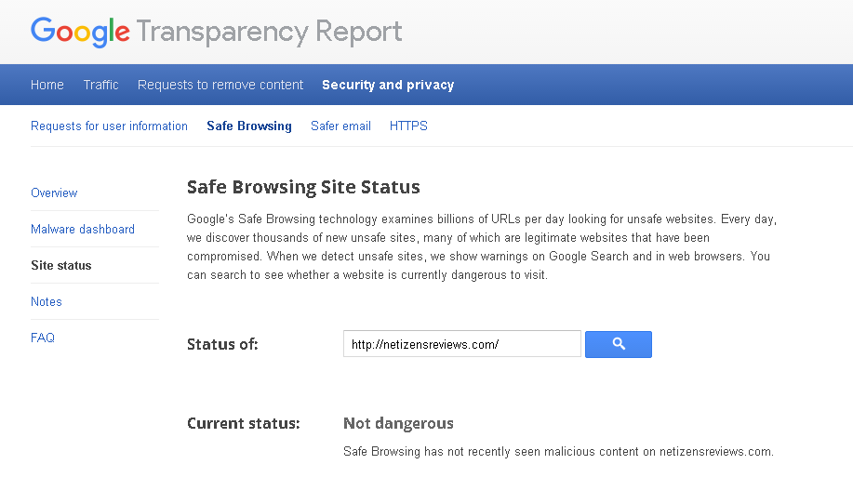
Task: Switch to Safe Browsing sub-tab
Action: pyautogui.click(x=249, y=126)
